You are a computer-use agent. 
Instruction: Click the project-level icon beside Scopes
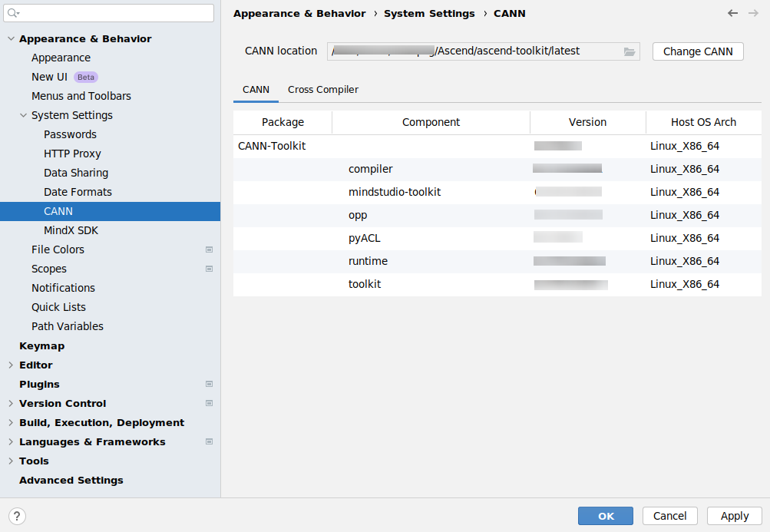209,269
